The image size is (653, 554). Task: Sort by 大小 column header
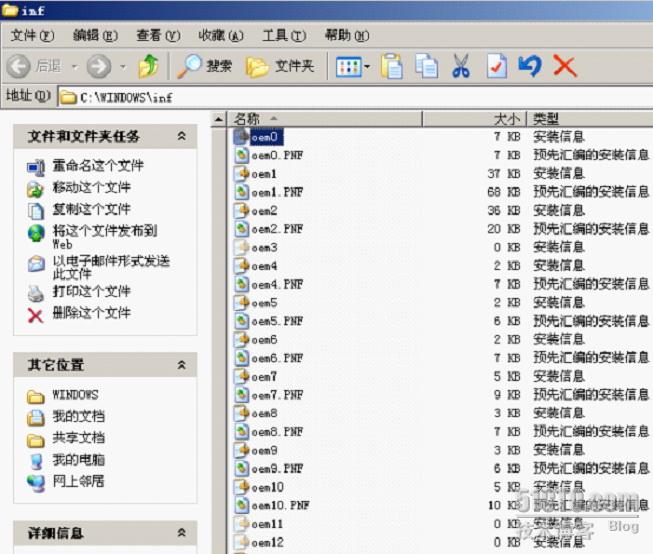(x=474, y=119)
